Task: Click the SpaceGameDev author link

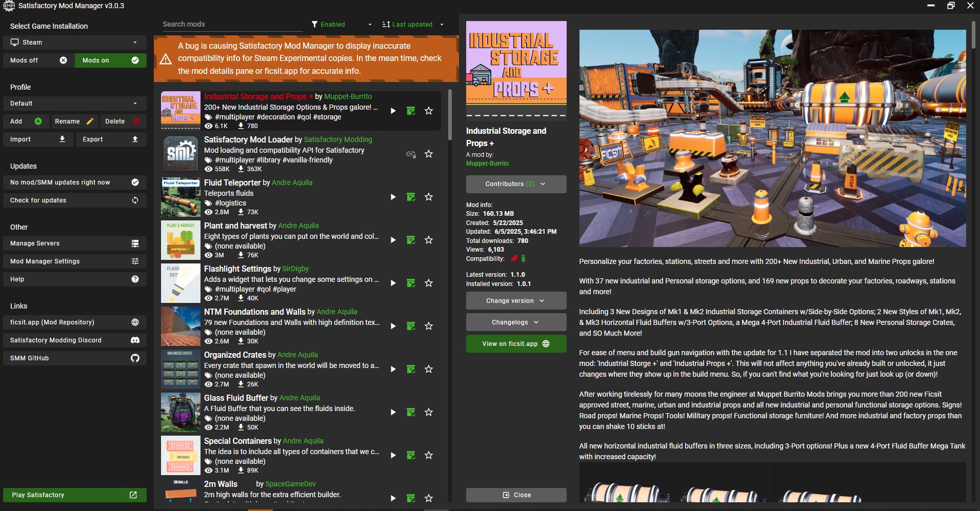Action: pos(291,484)
